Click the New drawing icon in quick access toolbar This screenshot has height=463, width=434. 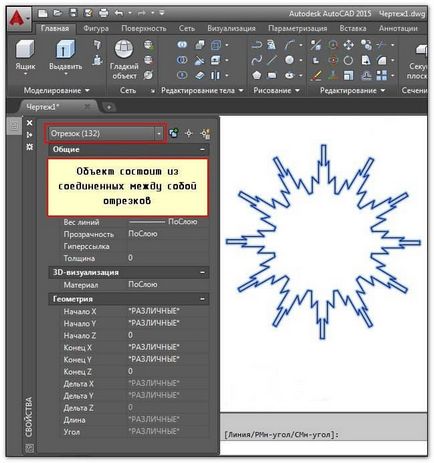pos(43,13)
